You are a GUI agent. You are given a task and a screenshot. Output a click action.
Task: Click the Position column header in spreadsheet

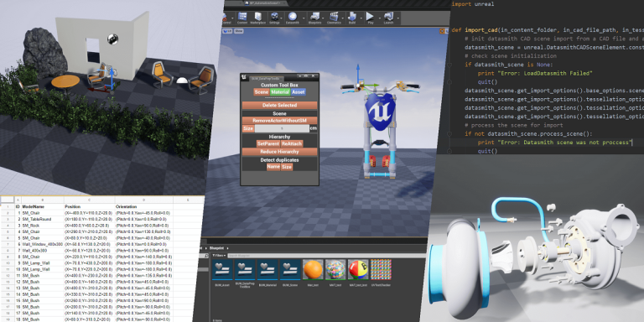(x=72, y=206)
